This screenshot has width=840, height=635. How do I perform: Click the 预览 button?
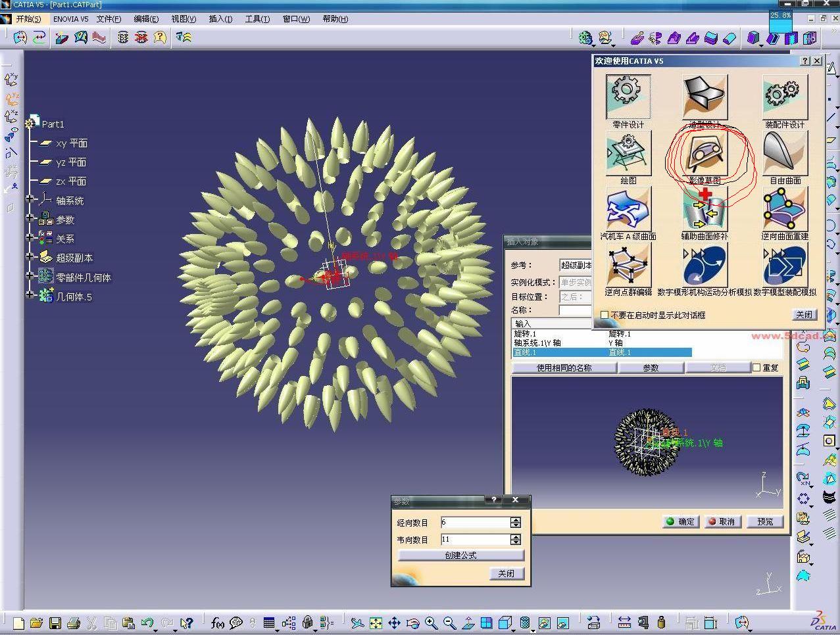765,521
